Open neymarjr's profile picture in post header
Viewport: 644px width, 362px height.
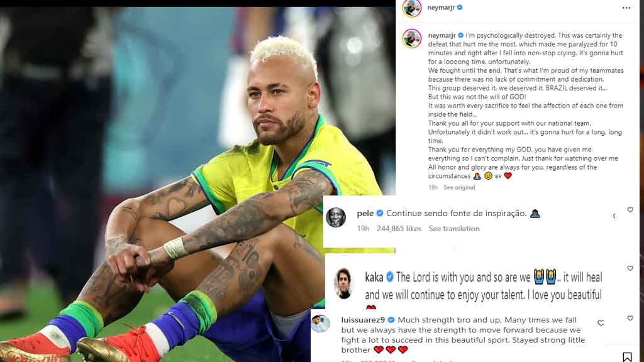point(412,8)
